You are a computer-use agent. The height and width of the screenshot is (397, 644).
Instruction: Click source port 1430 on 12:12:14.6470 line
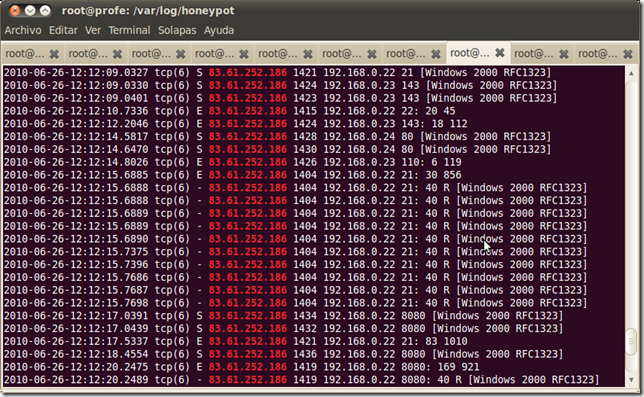point(305,149)
